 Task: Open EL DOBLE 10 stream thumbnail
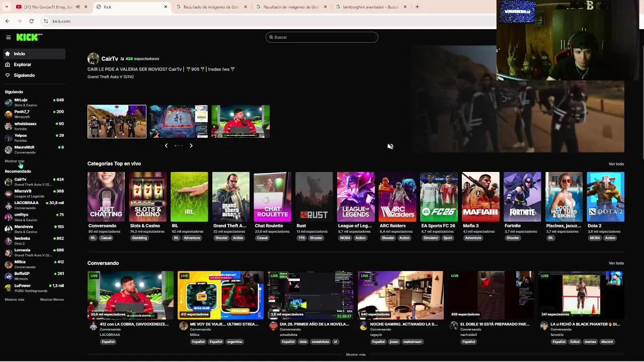click(491, 295)
